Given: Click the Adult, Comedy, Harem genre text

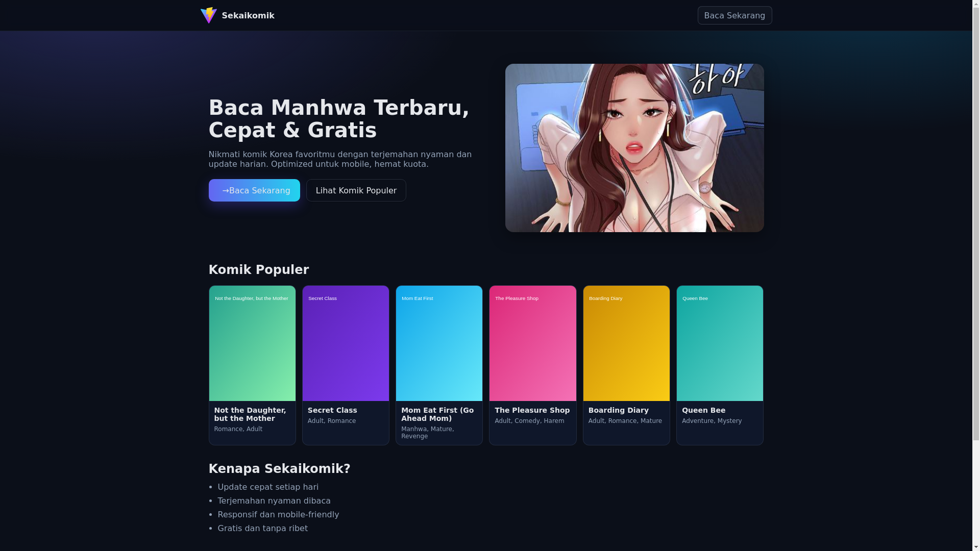Looking at the screenshot, I should pyautogui.click(x=529, y=421).
